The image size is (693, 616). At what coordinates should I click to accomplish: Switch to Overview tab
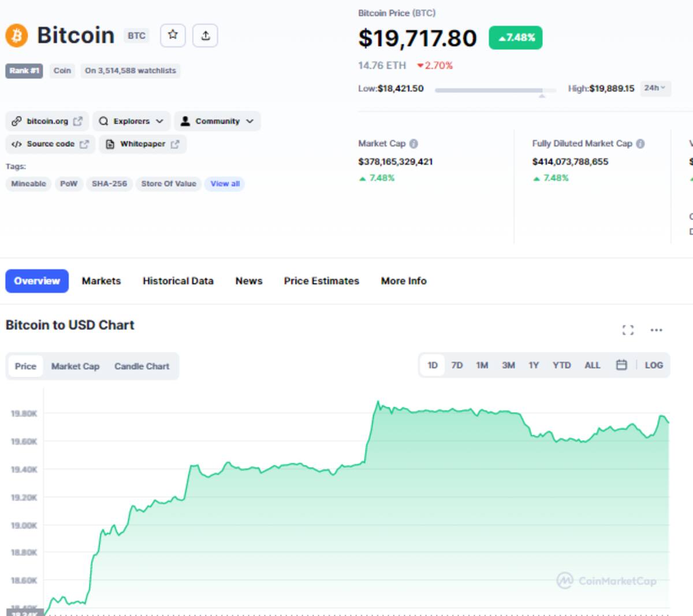(x=37, y=281)
